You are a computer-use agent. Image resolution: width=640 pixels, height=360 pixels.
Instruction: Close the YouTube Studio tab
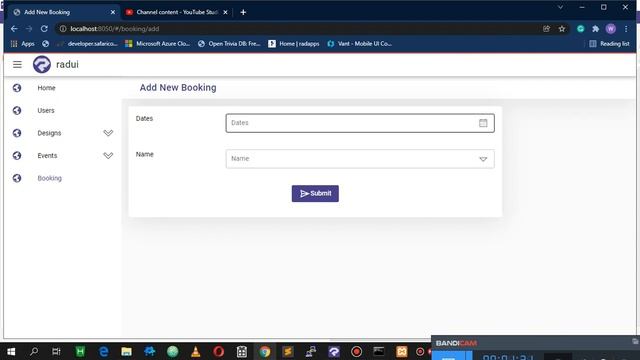225,12
